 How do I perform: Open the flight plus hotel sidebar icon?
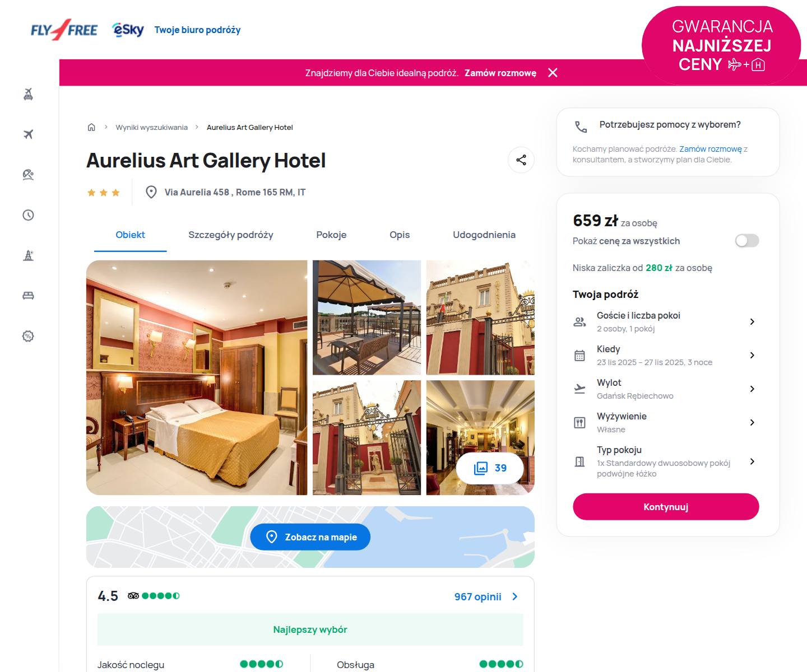pos(28,94)
